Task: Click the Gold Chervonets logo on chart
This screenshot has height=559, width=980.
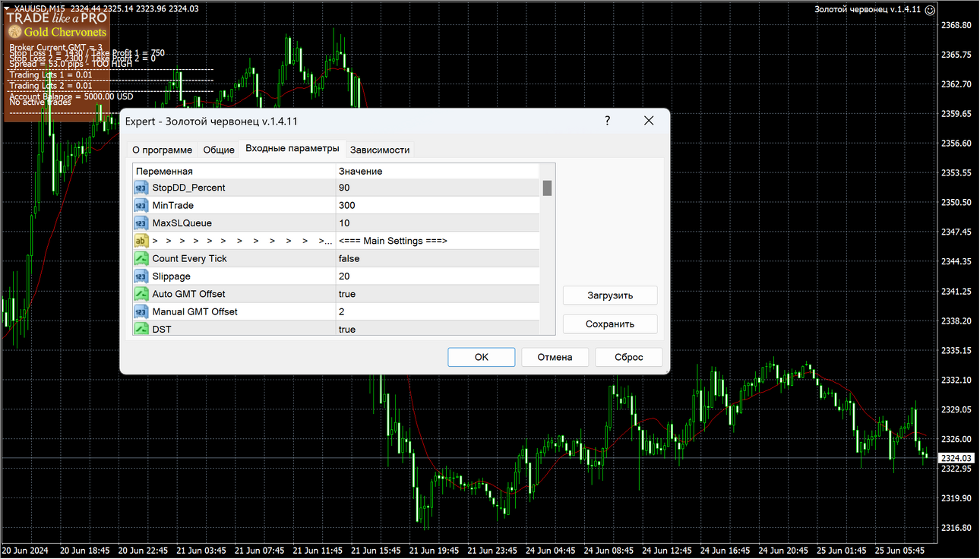Action: 58,32
